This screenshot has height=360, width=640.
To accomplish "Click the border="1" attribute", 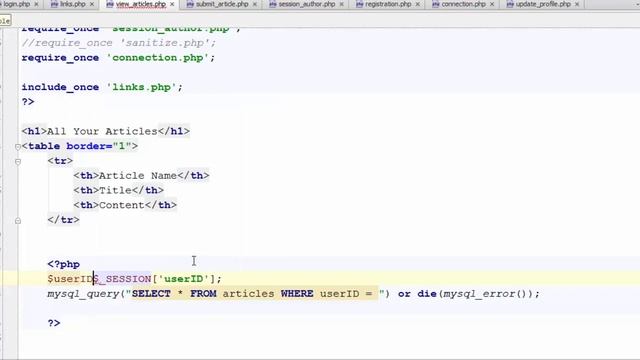I will [x=98, y=146].
